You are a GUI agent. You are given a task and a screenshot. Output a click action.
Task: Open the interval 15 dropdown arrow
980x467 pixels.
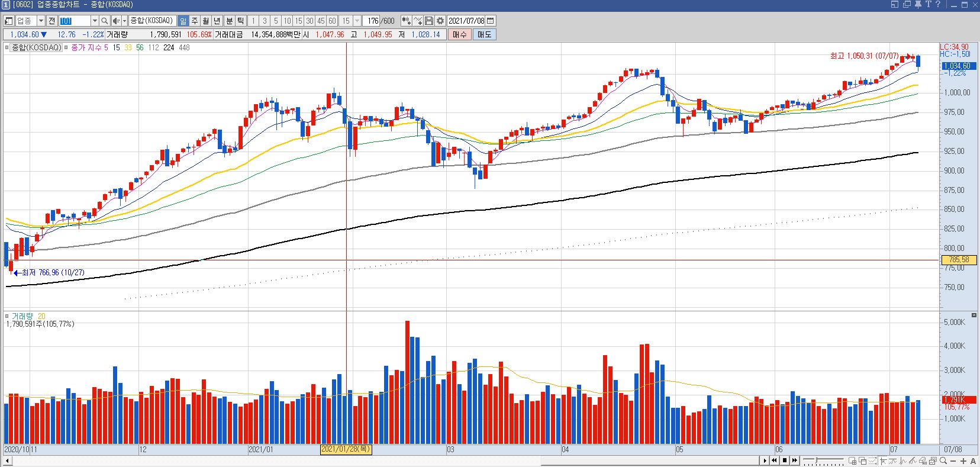(x=357, y=21)
